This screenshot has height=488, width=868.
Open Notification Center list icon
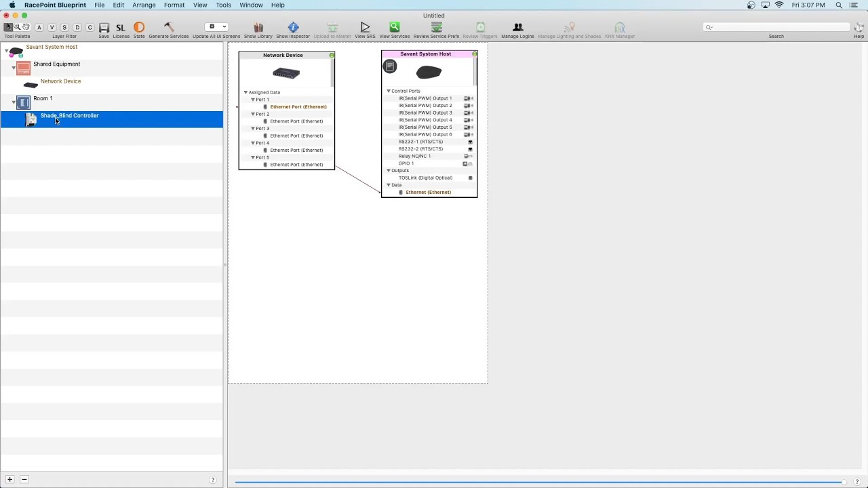[854, 5]
